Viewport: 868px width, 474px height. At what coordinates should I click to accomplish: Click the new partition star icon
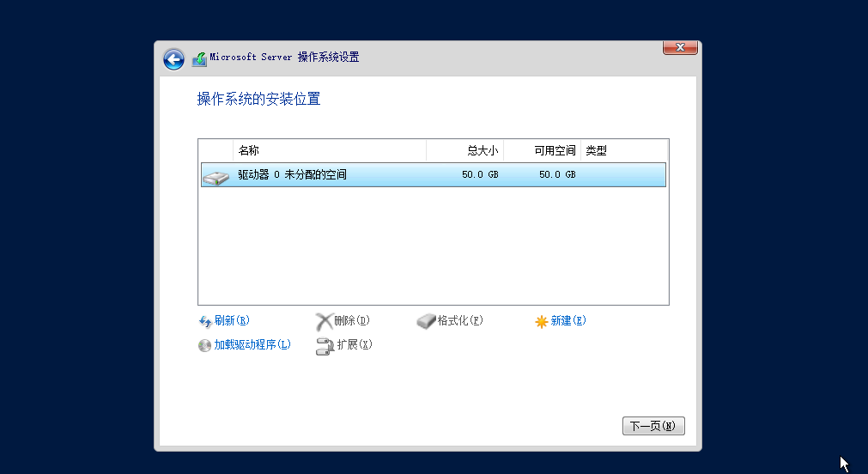tap(542, 321)
